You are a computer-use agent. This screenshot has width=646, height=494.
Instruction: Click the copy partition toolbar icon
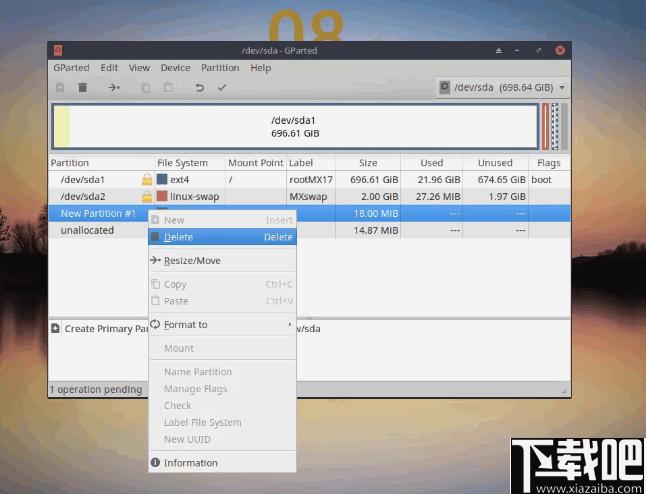click(x=145, y=87)
